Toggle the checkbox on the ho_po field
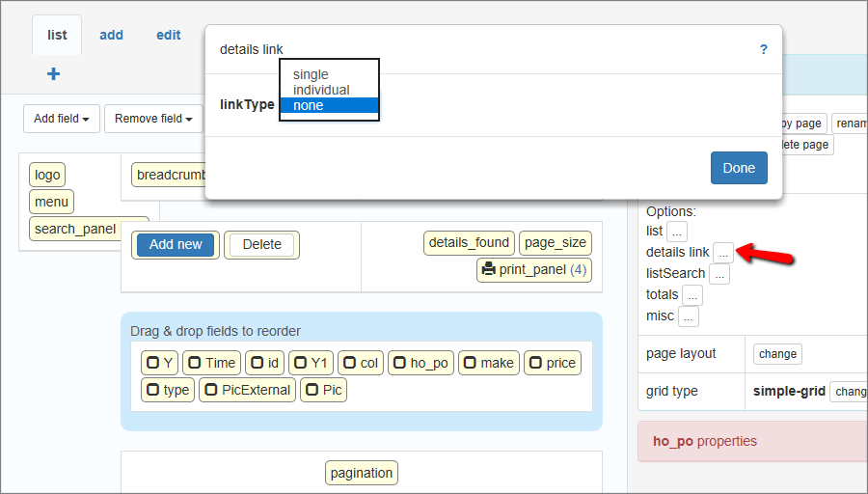This screenshot has height=494, width=868. [x=399, y=363]
